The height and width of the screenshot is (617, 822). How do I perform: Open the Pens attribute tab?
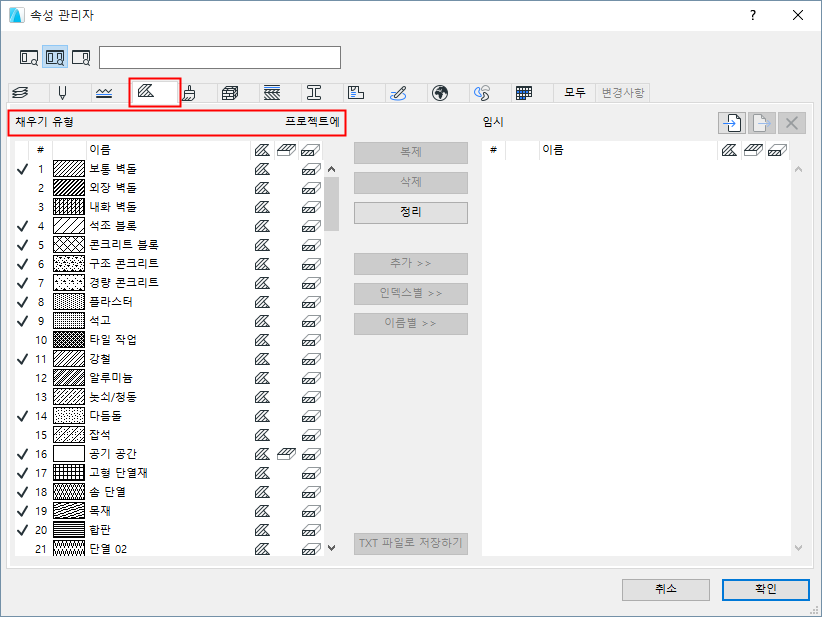pyautogui.click(x=62, y=93)
